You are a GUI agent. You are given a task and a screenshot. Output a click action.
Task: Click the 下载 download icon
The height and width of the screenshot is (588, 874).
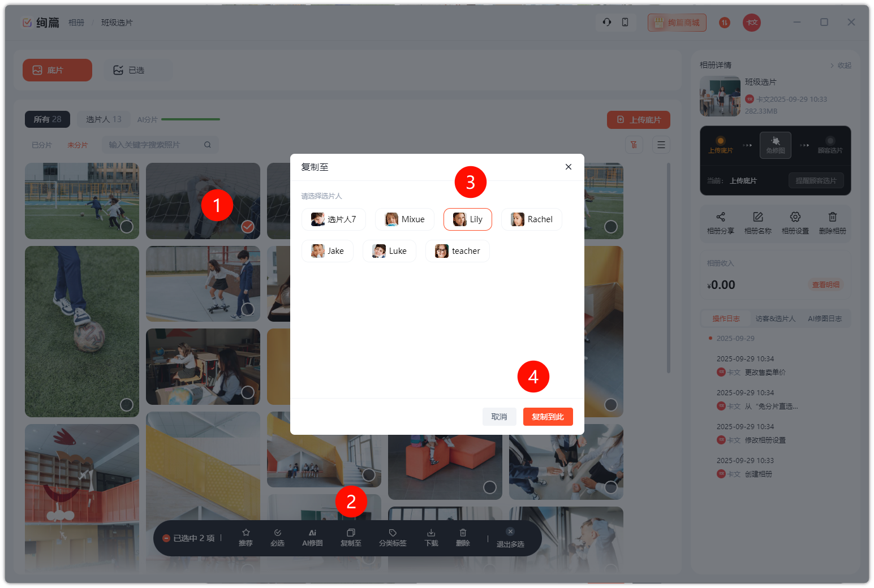point(431,533)
